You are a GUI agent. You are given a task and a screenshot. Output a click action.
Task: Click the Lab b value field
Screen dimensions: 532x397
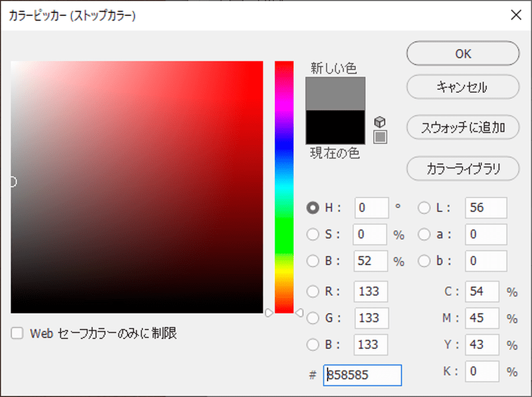486,261
